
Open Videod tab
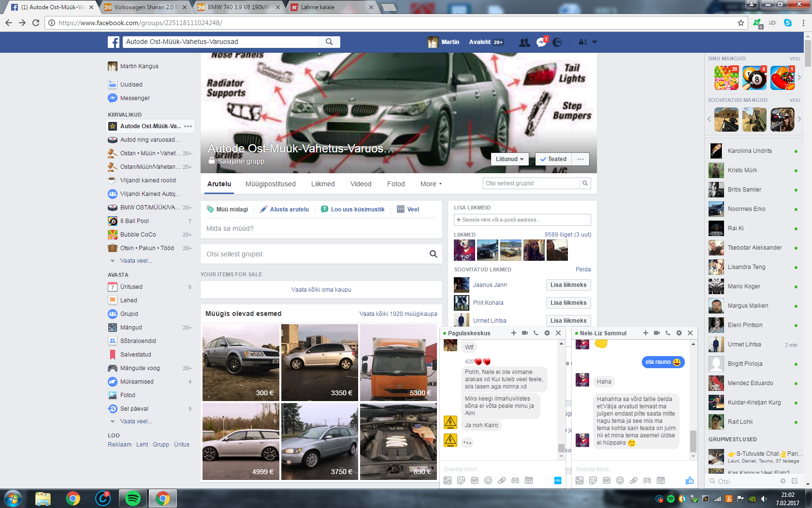[361, 184]
